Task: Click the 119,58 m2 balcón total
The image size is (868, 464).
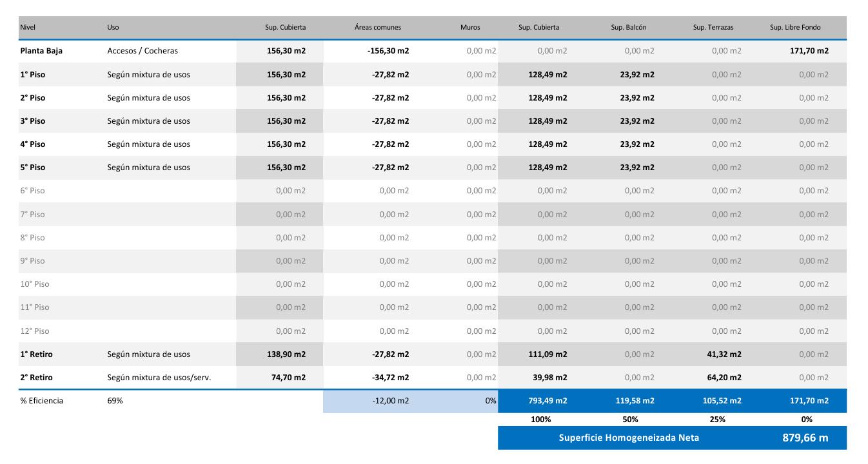Action: tap(636, 401)
